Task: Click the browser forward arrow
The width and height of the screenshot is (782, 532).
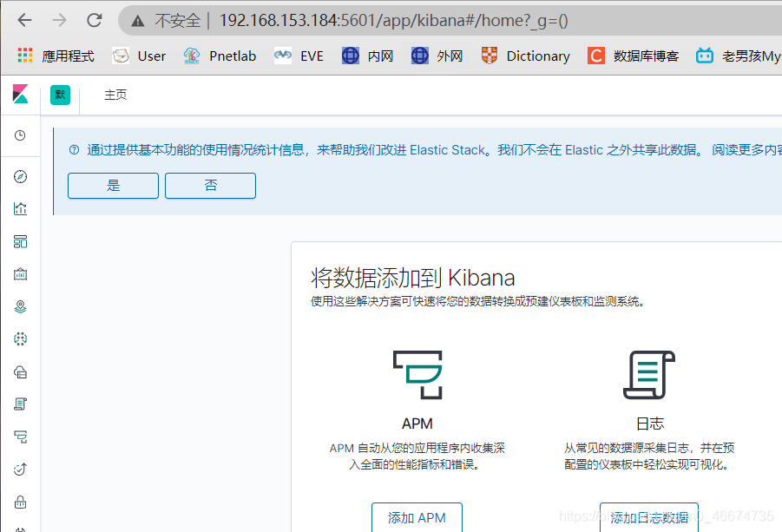Action: [59, 21]
